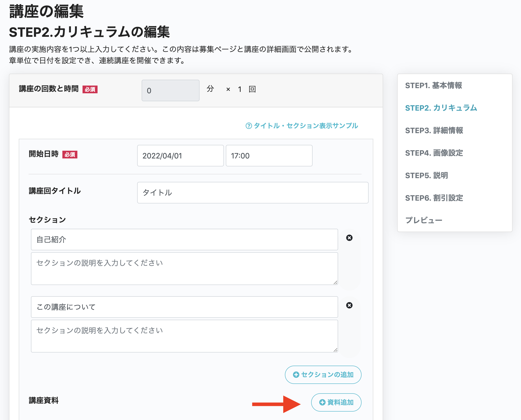Screen dimensions: 521x420
Task: Jump to STEP5. 説明
Action: pos(426,175)
